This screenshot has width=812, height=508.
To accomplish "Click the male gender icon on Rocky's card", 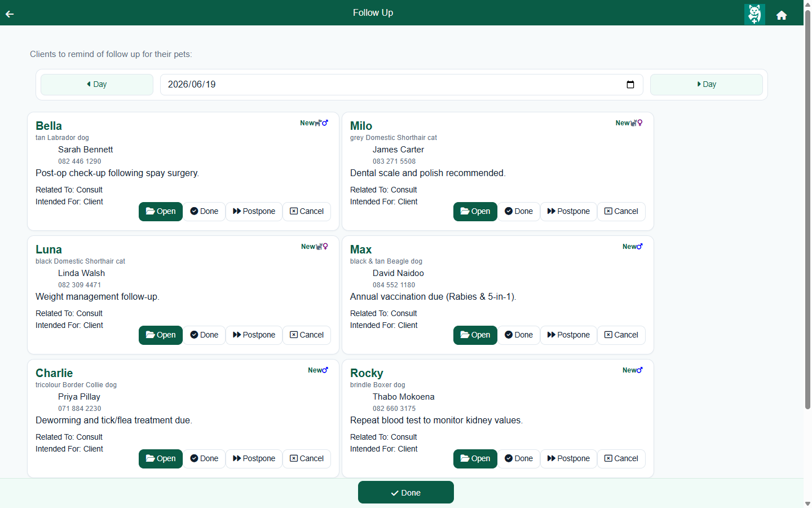I will pyautogui.click(x=639, y=370).
